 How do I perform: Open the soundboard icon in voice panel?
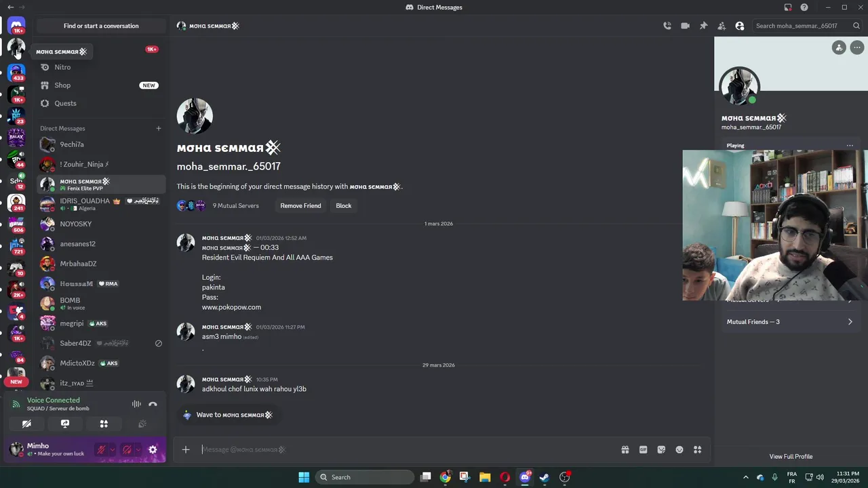[142, 424]
